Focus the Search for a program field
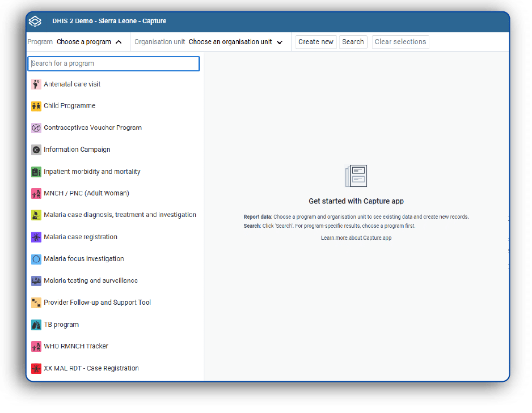The image size is (532, 413). 113,63
